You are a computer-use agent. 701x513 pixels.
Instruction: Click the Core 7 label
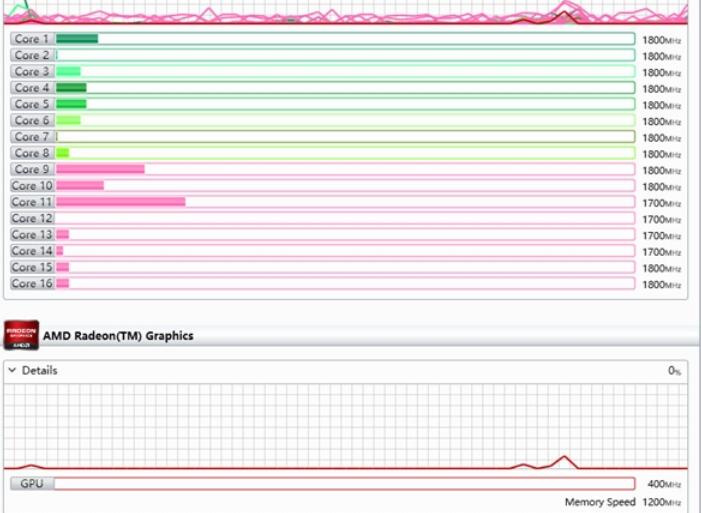[32, 137]
